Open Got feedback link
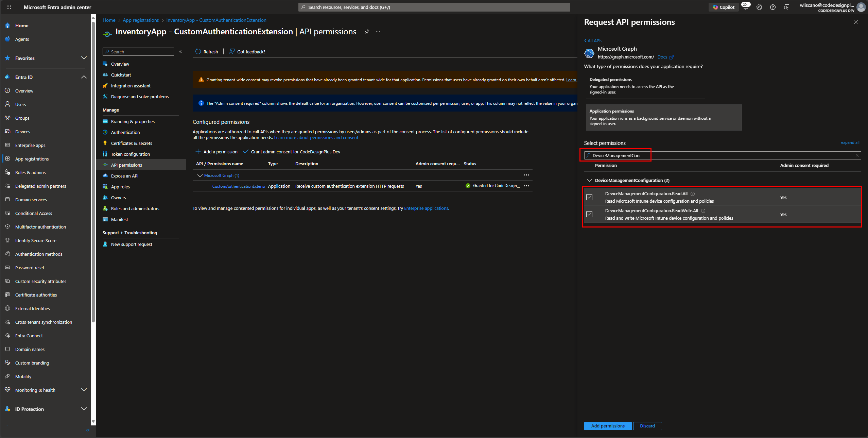Image resolution: width=868 pixels, height=438 pixels. pos(247,52)
